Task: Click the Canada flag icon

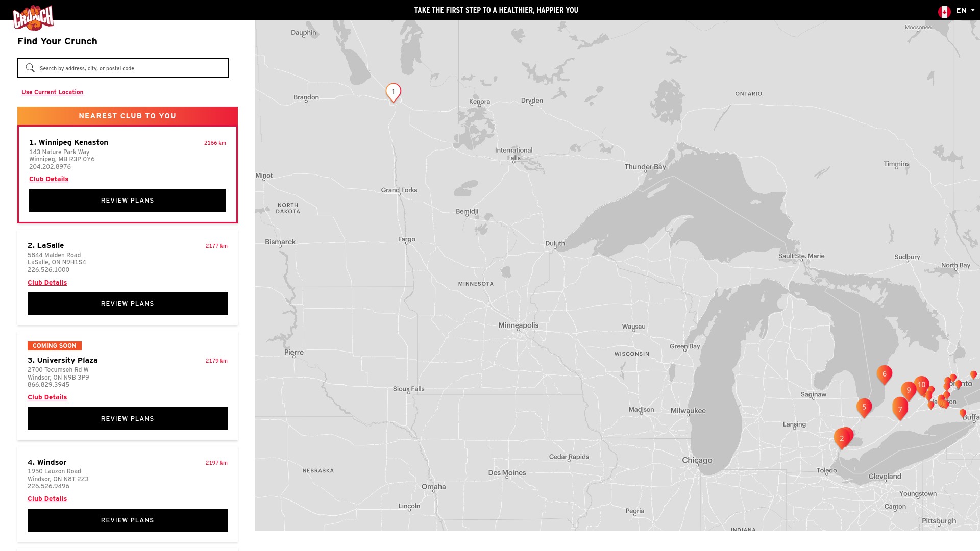Action: point(944,11)
